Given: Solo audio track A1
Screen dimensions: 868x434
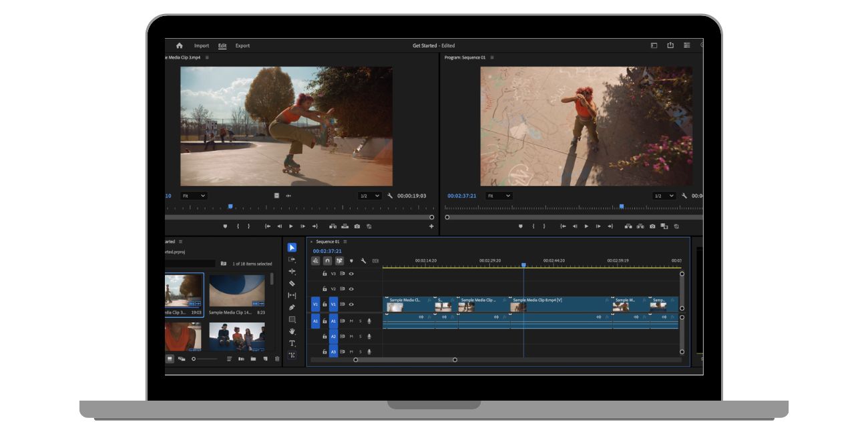Looking at the screenshot, I should click(x=361, y=321).
